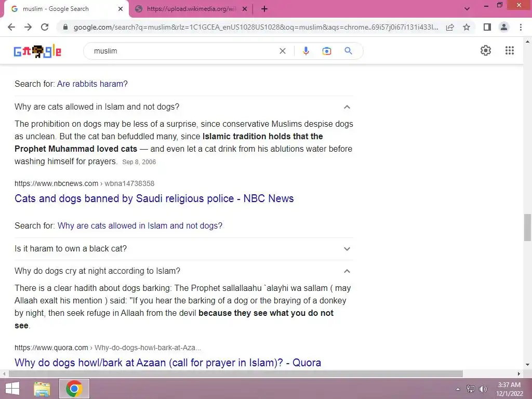532x399 pixels.
Task: Open the taskbar clock and date
Action: point(509,389)
